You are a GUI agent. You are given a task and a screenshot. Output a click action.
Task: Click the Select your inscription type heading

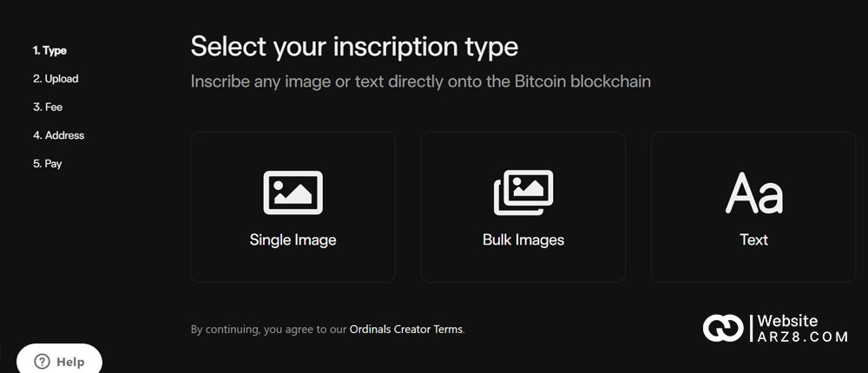(354, 46)
